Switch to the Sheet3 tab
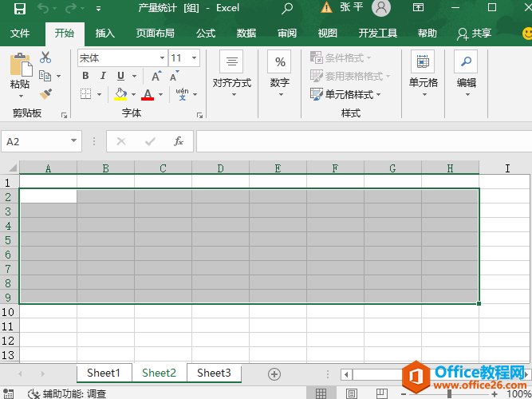 pos(214,373)
